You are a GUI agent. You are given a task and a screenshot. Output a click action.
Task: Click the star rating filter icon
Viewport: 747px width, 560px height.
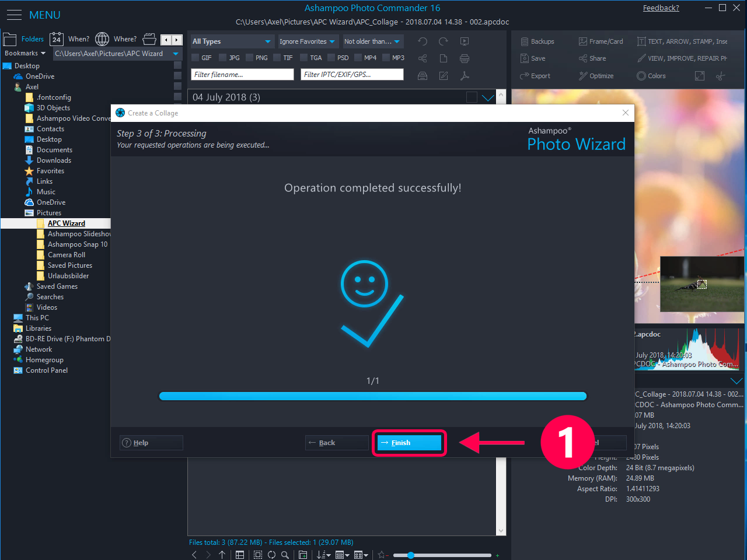click(x=382, y=555)
